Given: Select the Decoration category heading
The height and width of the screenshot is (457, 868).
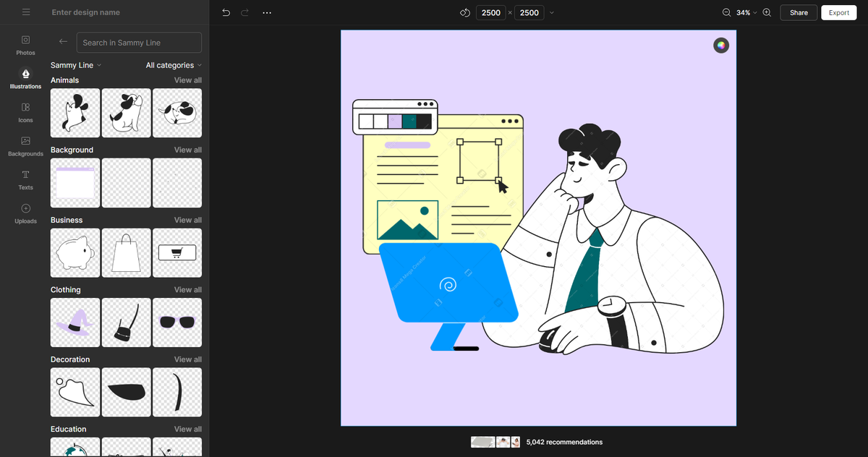Looking at the screenshot, I should pyautogui.click(x=70, y=359).
